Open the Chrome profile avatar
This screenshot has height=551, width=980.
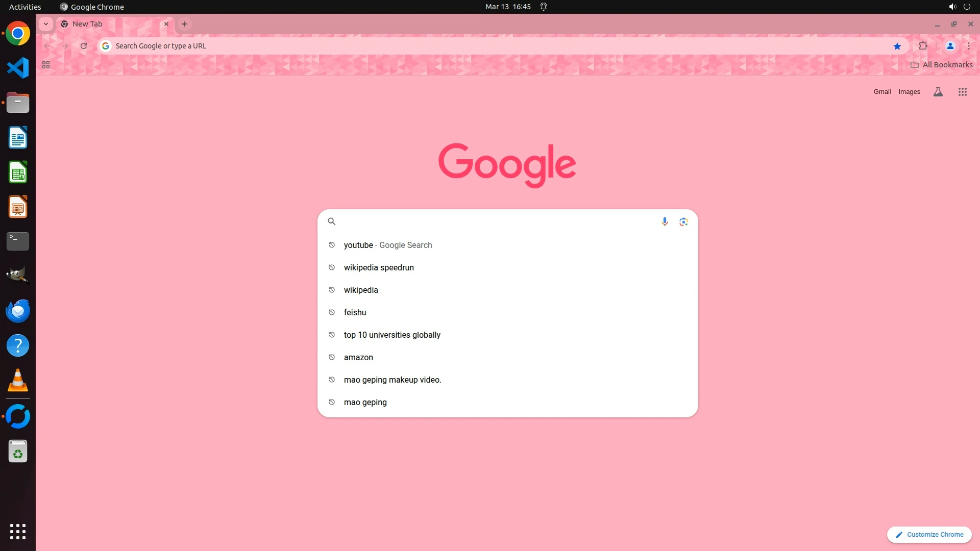pyautogui.click(x=950, y=46)
